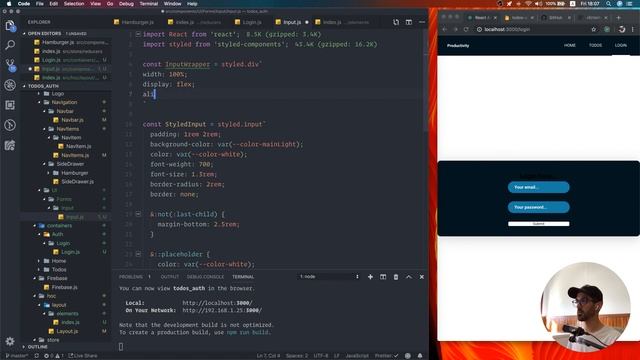Image resolution: width=640 pixels, height=360 pixels.
Task: Click the master branch in status bar
Action: click(x=17, y=356)
